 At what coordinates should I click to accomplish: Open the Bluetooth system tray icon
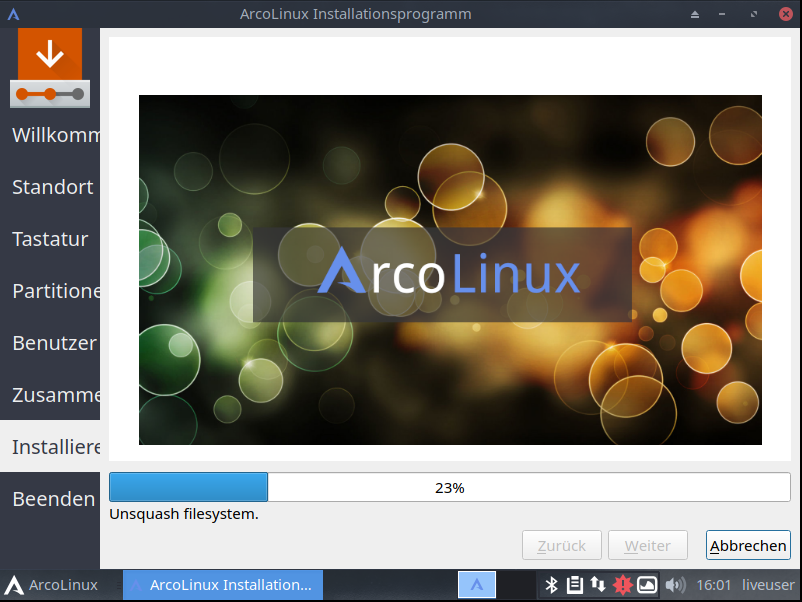pos(551,584)
